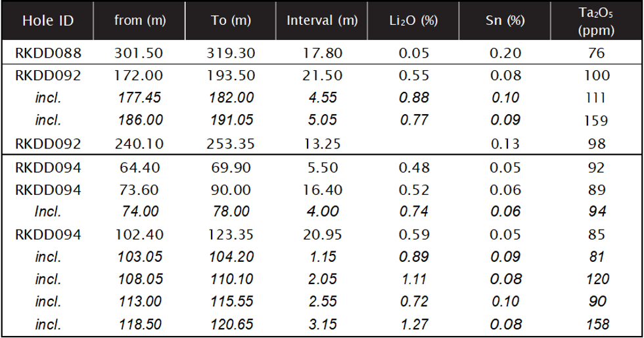Select the RKDD088 hole ID cell
644x338 pixels.
48,53
